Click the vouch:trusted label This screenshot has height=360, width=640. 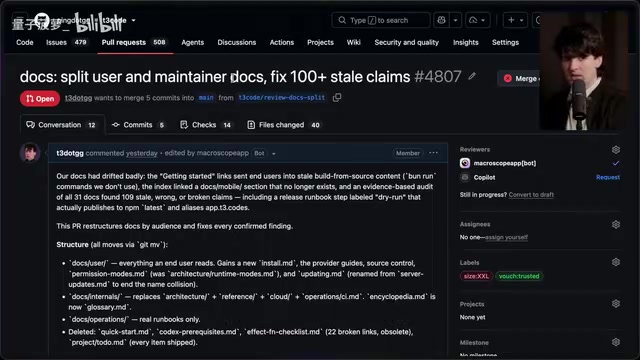519,276
